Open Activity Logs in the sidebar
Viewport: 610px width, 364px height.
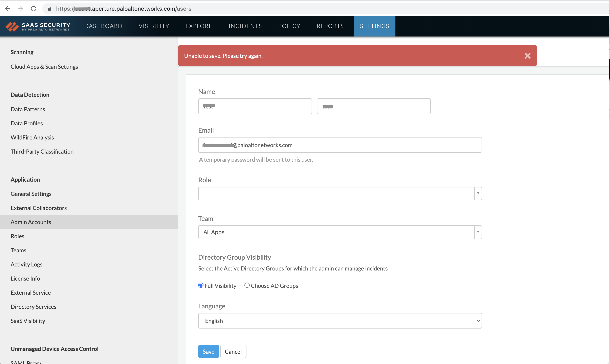(x=26, y=264)
